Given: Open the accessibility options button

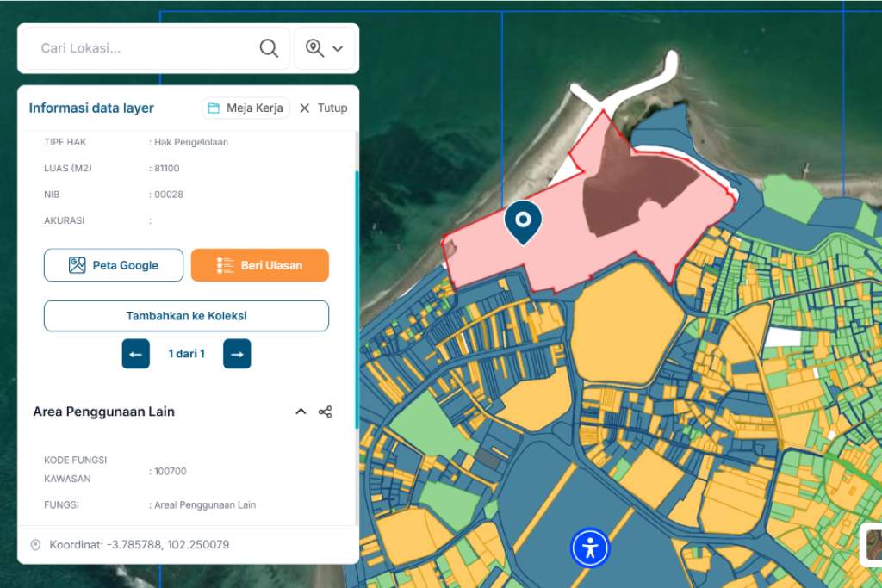Looking at the screenshot, I should point(590,548).
